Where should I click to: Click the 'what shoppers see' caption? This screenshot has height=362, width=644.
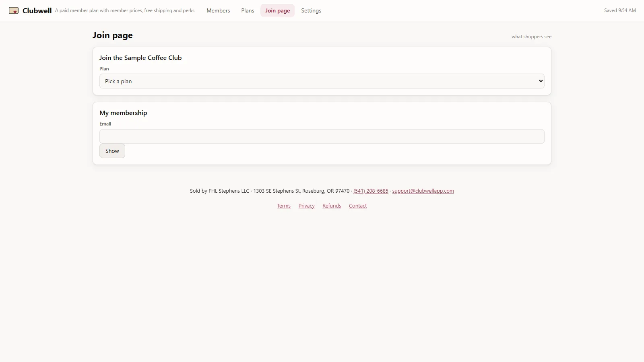531,37
